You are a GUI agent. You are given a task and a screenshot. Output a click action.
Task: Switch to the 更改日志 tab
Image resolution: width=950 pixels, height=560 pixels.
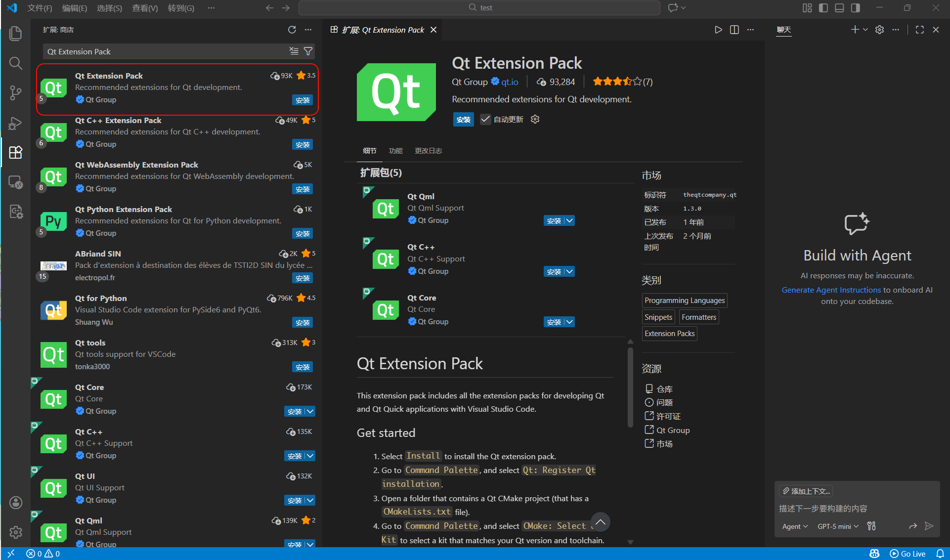(x=428, y=151)
